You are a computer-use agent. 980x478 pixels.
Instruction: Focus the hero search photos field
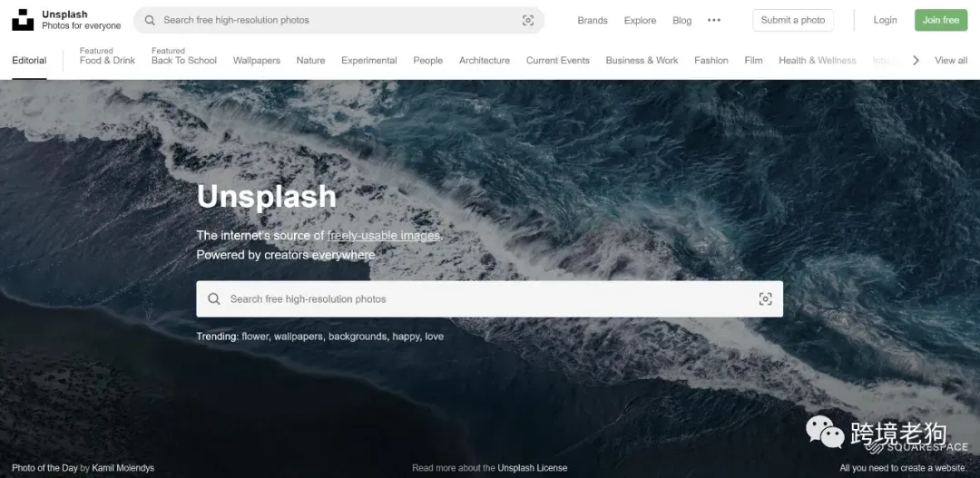[489, 298]
